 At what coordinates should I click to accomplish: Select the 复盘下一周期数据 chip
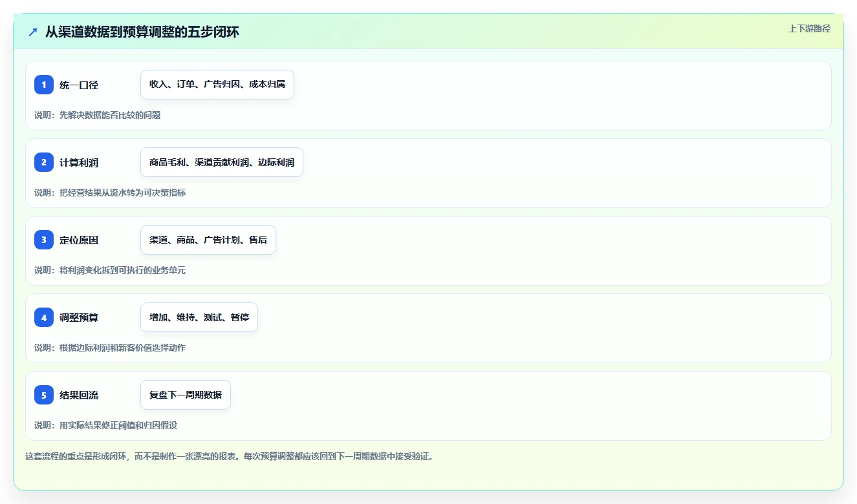tap(186, 395)
